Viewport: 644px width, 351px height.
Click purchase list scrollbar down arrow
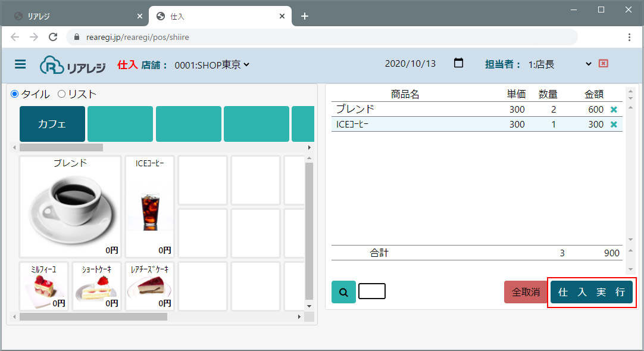click(630, 240)
